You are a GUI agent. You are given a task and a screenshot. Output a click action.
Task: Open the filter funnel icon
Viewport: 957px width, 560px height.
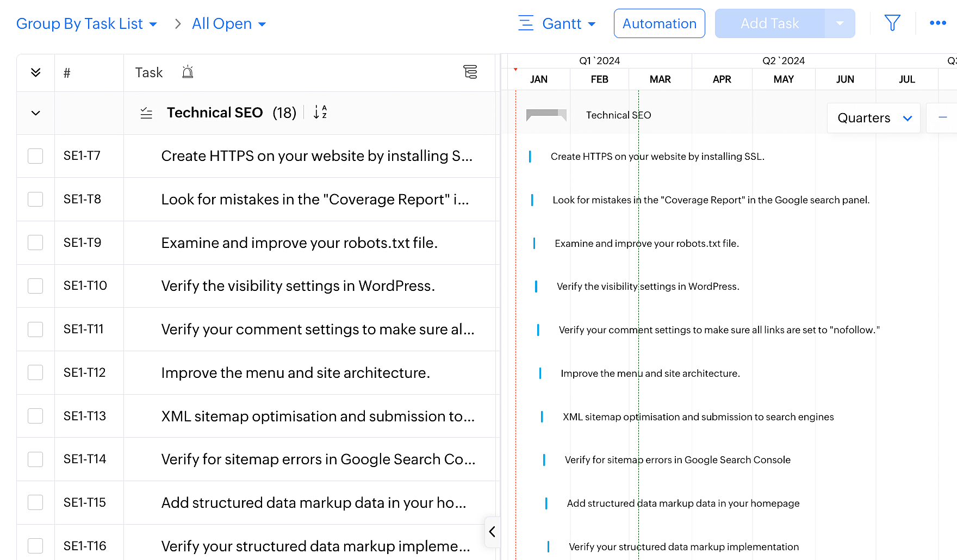tap(892, 23)
